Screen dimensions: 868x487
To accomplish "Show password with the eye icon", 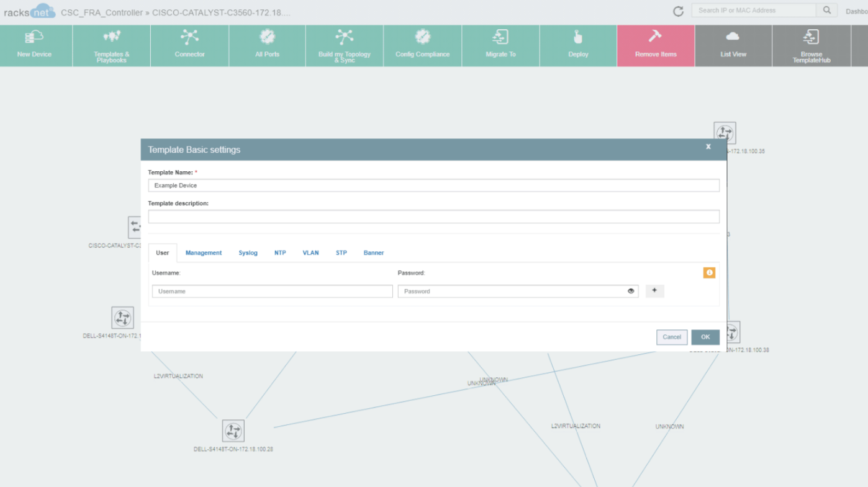I will pos(631,291).
